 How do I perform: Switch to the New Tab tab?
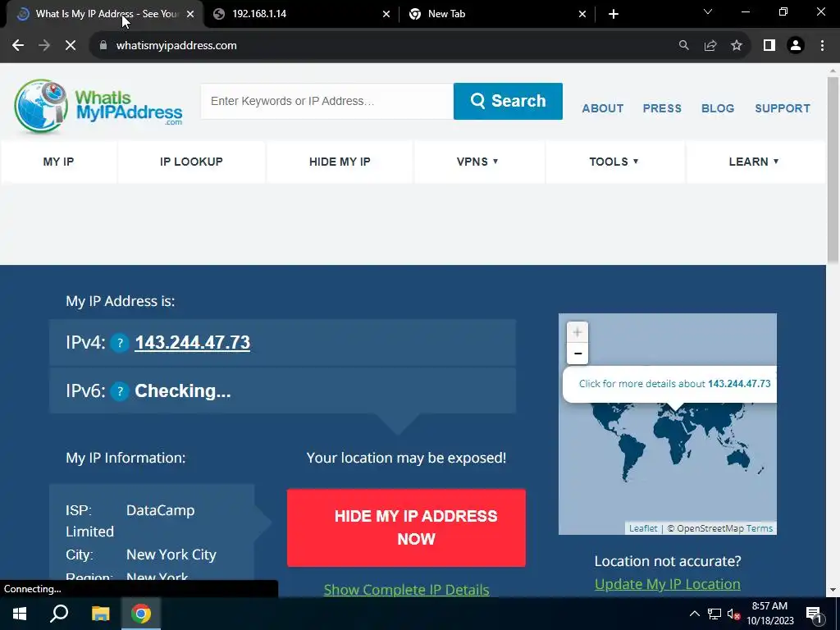point(496,14)
